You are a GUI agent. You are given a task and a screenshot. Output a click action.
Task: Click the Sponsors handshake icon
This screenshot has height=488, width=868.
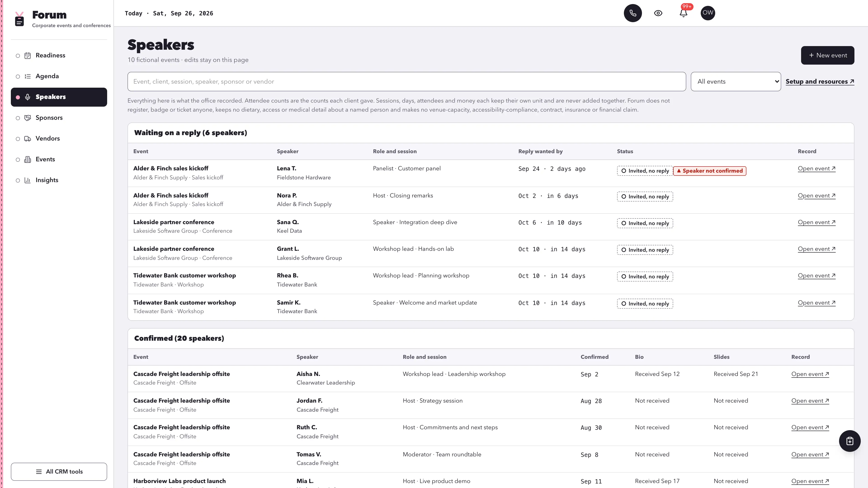28,118
